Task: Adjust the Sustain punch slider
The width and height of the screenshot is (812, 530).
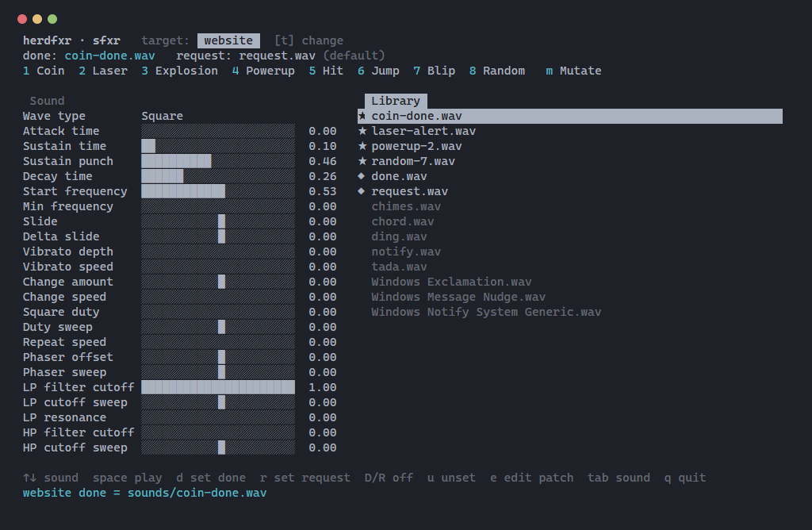Action: 218,161
